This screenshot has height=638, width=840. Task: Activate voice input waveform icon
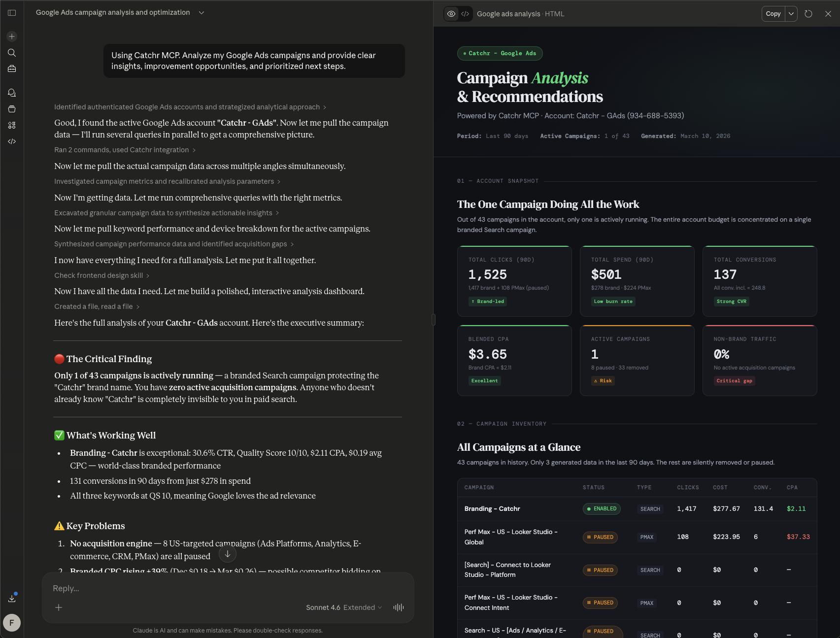pos(399,607)
